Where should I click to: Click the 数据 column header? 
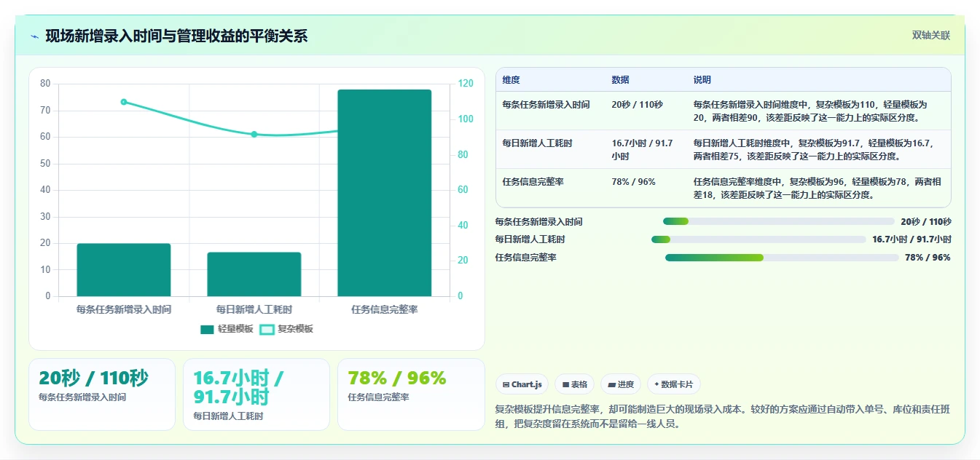[x=621, y=80]
